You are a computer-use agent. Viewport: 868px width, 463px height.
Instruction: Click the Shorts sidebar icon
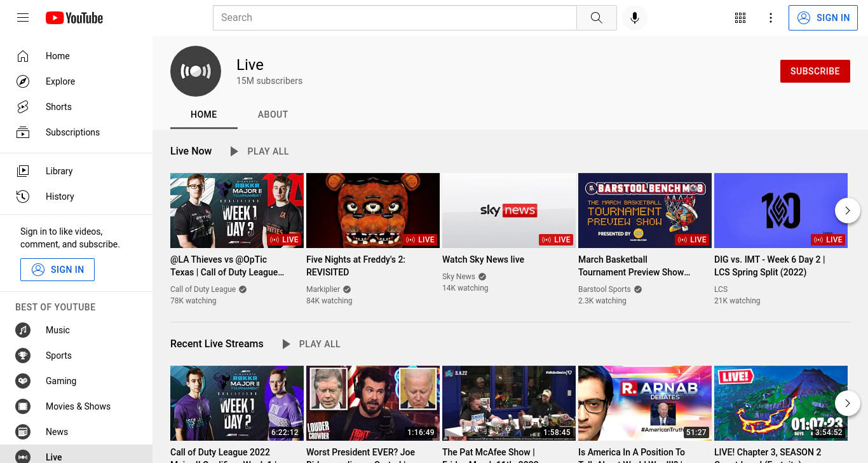tap(23, 107)
